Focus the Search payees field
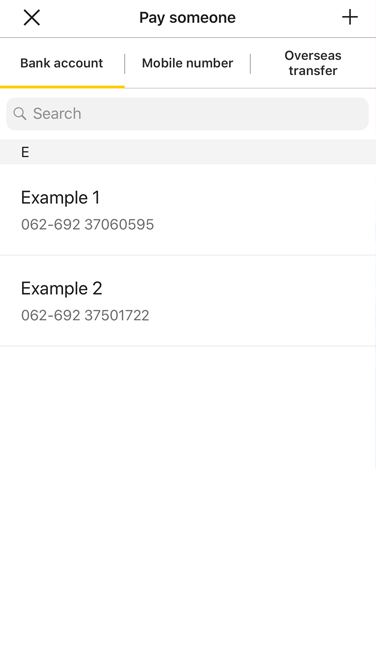Image resolution: width=376 pixels, height=650 pixels. [x=187, y=114]
